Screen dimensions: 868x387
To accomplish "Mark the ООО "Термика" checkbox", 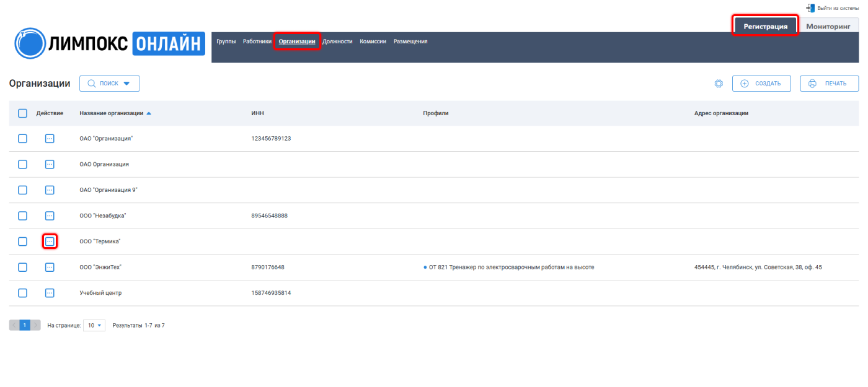I will (22, 241).
